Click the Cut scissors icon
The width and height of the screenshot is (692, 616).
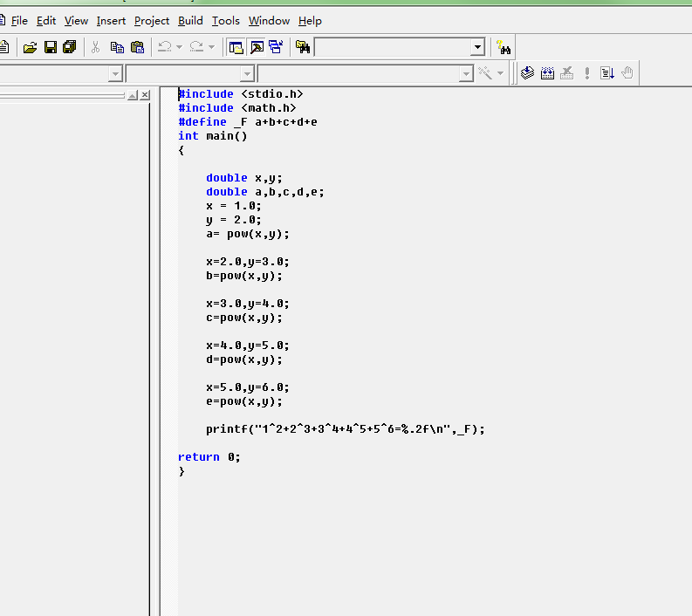pos(95,47)
